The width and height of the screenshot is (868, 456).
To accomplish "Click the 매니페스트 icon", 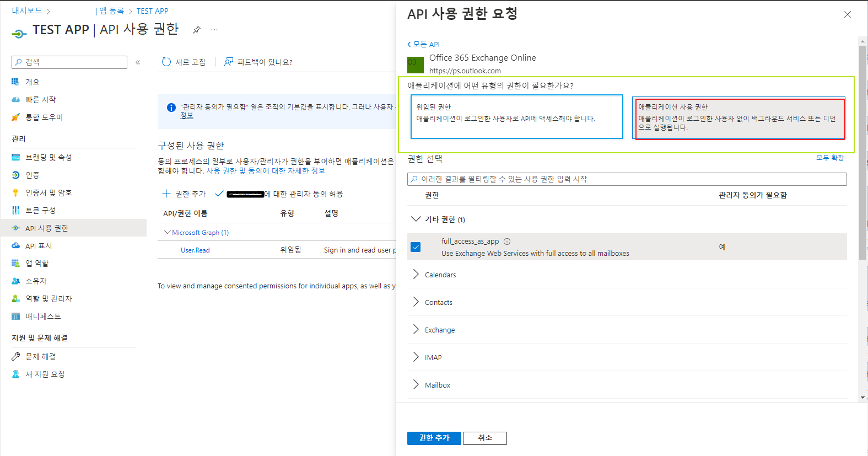I will tap(15, 316).
